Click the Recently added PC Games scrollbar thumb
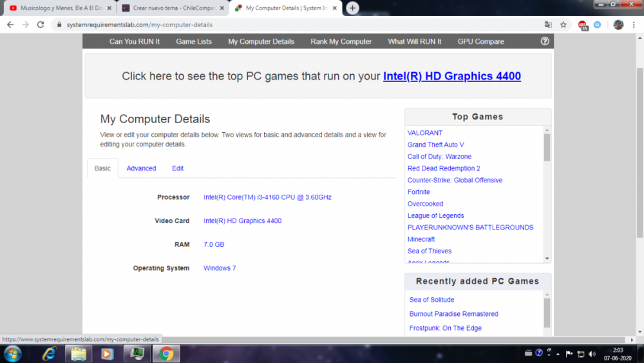 547,313
